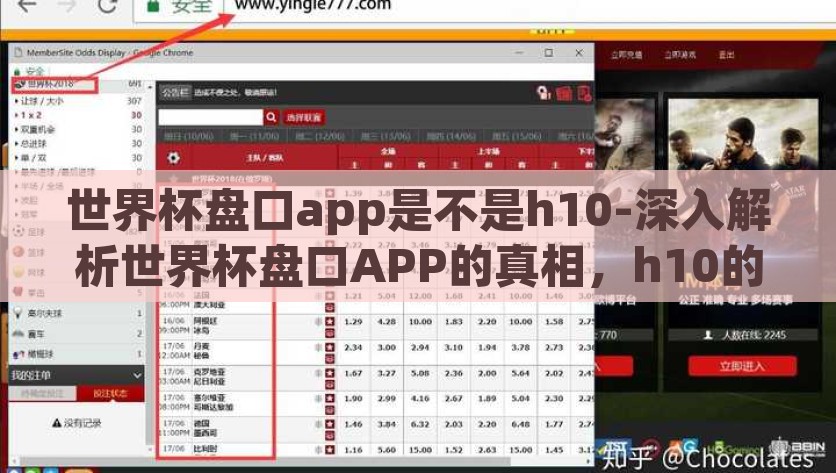
Task: Click 立即游戏 in the background site navigation
Action: [680, 55]
